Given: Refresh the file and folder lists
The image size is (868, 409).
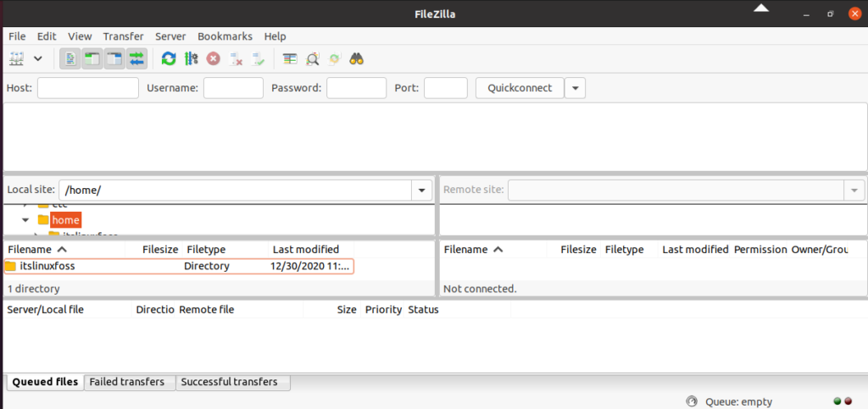Looking at the screenshot, I should point(169,58).
